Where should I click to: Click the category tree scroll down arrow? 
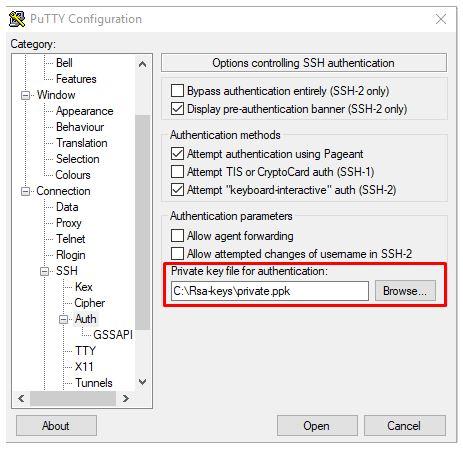tap(142, 382)
